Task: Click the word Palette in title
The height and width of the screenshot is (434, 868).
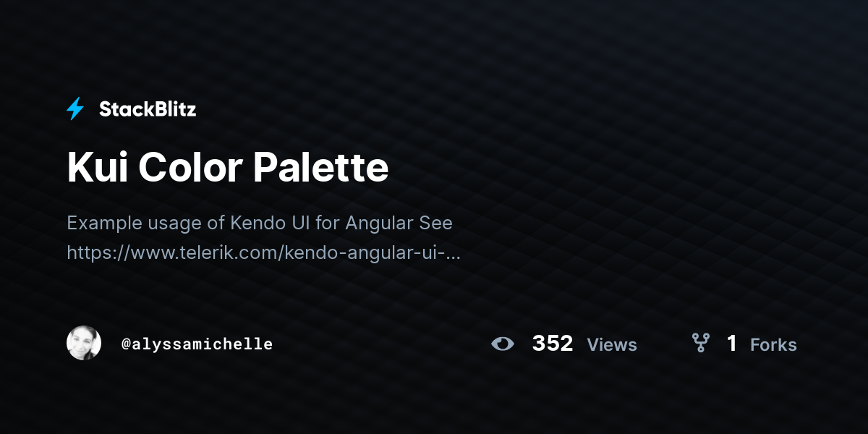Action: (x=321, y=167)
